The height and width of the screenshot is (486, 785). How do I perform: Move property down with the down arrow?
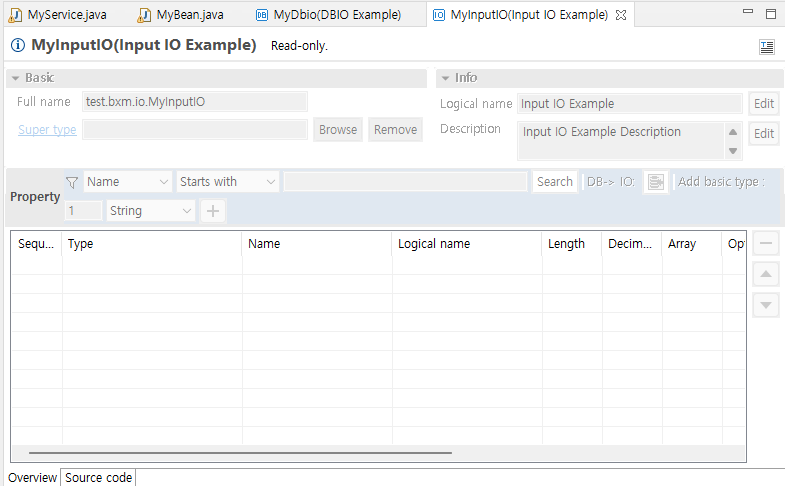tap(765, 305)
